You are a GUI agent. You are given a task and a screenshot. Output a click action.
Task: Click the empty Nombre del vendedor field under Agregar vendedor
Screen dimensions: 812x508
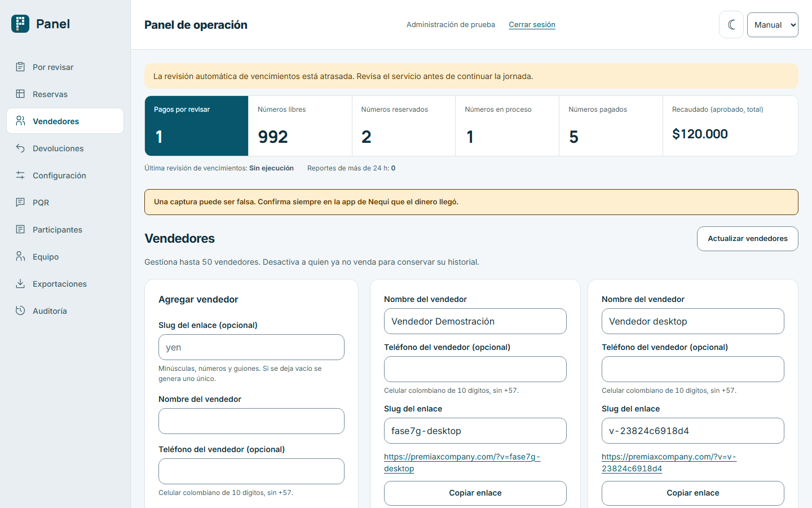click(251, 421)
